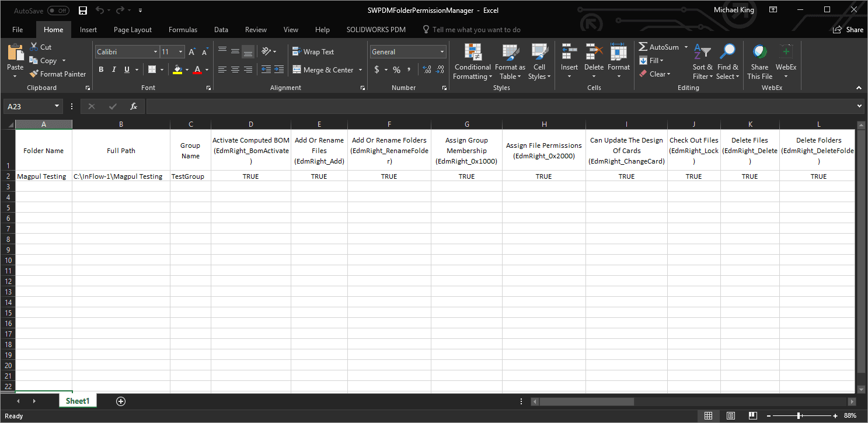Align text to middle icon
This screenshot has height=423, width=868.
point(235,52)
